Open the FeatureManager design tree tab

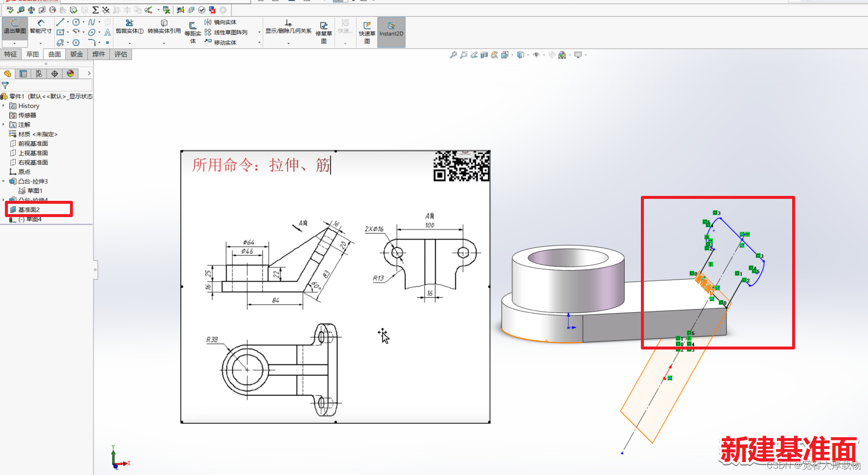pos(7,74)
